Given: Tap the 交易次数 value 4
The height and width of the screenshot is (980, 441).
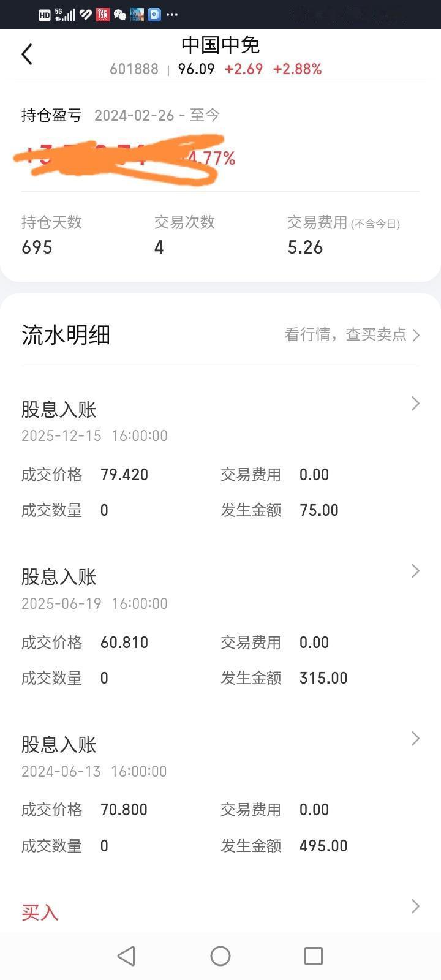Looking at the screenshot, I should [159, 247].
